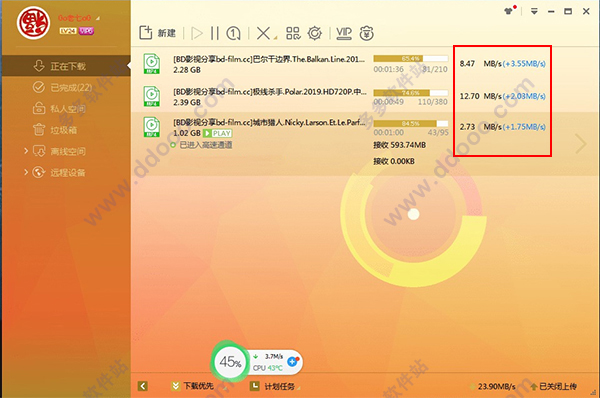Click 12.70 MB/s speed of second task
The height and width of the screenshot is (398, 600).
pos(480,96)
